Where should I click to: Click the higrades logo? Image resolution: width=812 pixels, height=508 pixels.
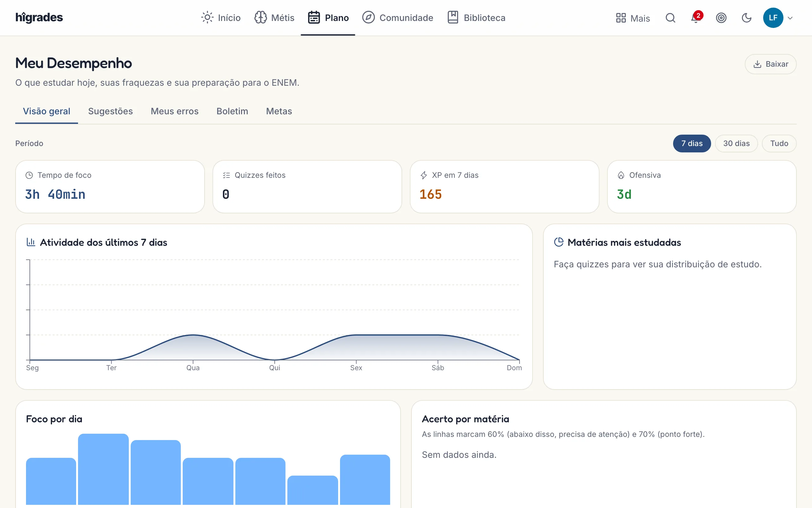pos(39,17)
